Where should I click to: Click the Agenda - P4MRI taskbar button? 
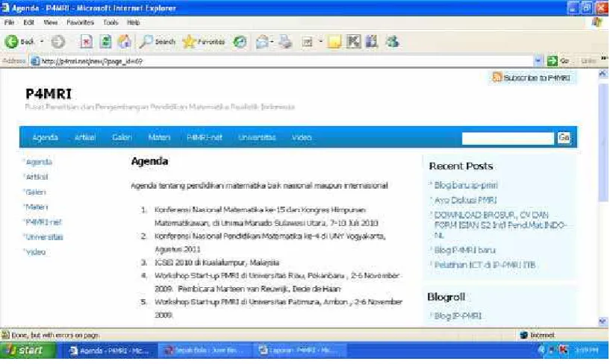coord(112,351)
